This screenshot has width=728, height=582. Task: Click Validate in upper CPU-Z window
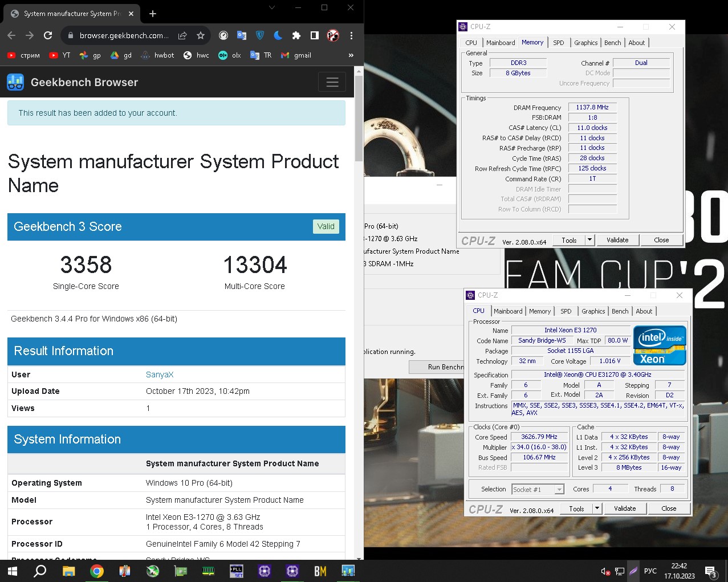coord(617,240)
